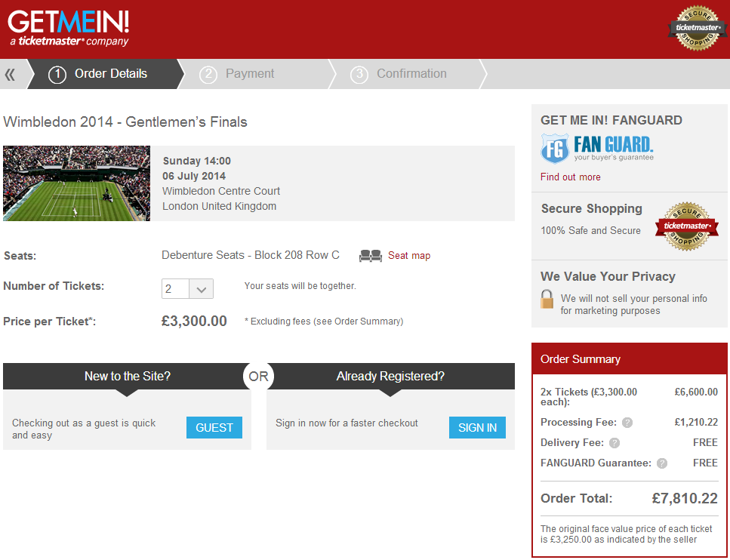Viewport: 730px width, 560px height.
Task: Click the Secure Shopping sidebar badge
Action: [687, 226]
